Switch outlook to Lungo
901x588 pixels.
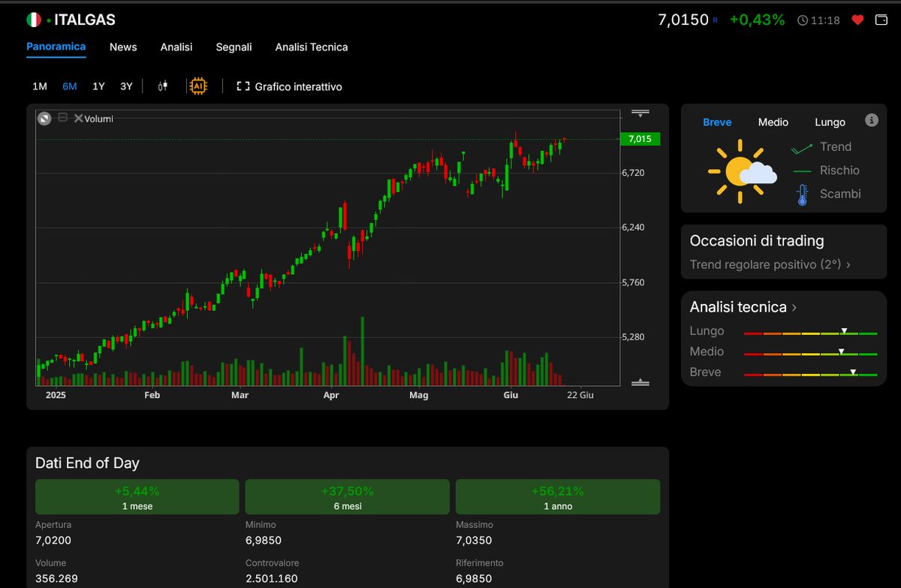pyautogui.click(x=830, y=122)
